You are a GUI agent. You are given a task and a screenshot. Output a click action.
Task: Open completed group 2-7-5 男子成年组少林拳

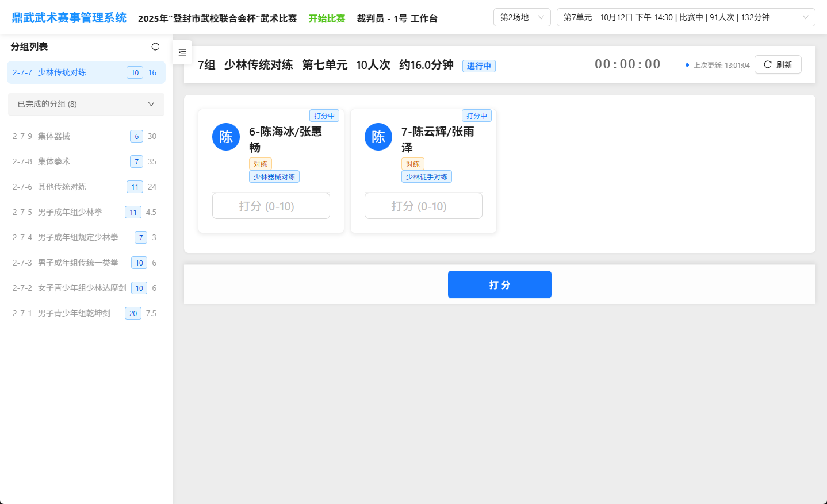pyautogui.click(x=86, y=212)
